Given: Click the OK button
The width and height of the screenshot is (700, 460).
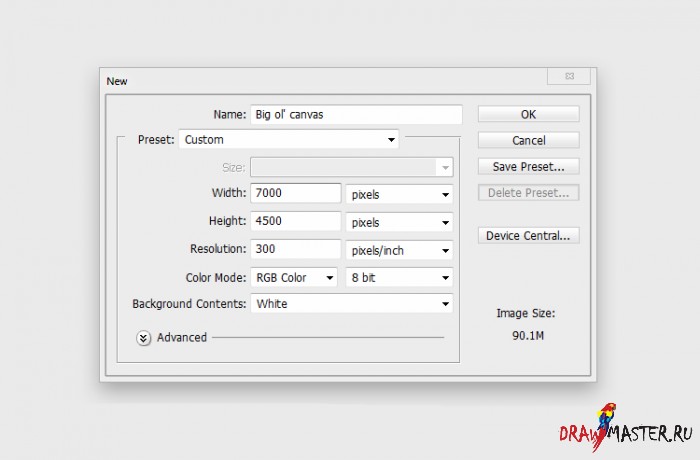Looking at the screenshot, I should (x=529, y=114).
